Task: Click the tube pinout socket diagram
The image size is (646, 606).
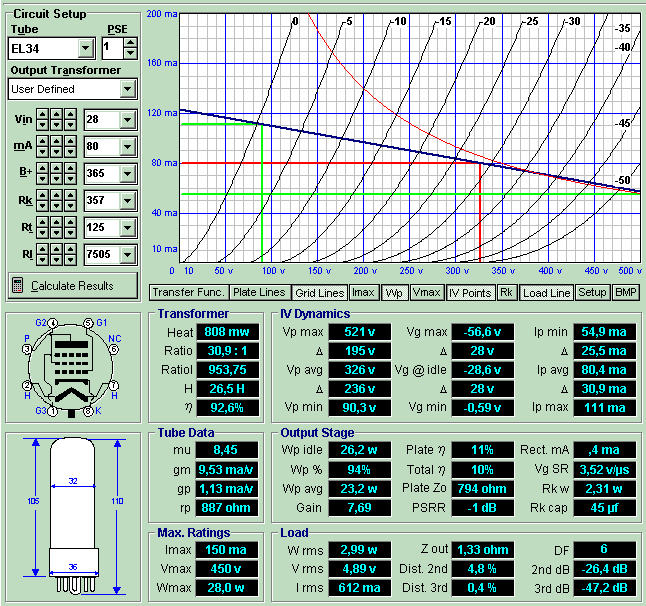Action: click(72, 367)
